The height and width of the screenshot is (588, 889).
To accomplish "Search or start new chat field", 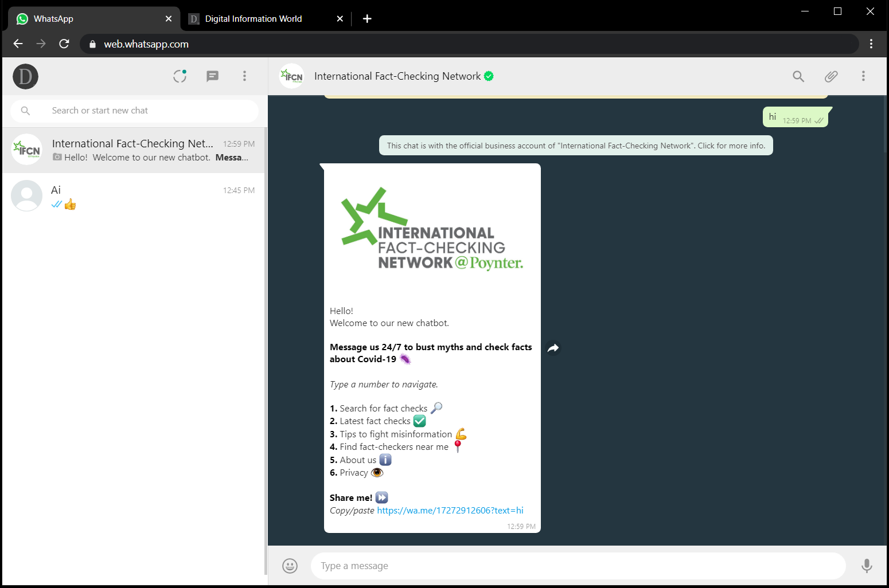I will (135, 111).
